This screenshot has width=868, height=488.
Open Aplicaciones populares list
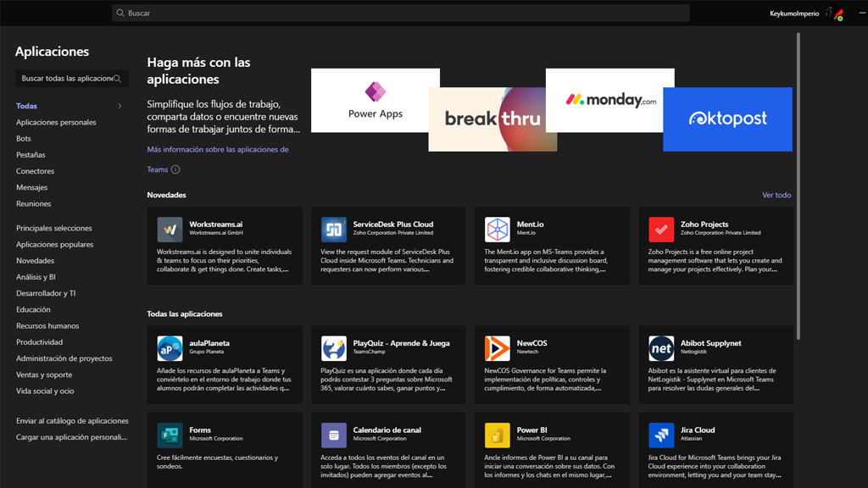click(x=55, y=245)
